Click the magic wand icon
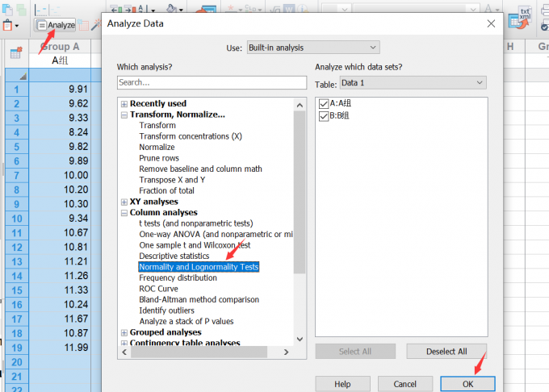The image size is (549, 392). [x=95, y=24]
